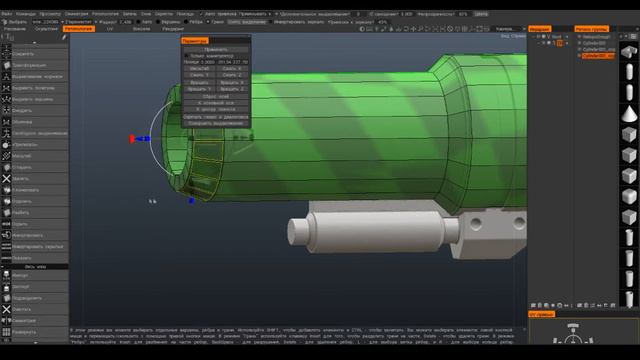Open the Помощь menu
The height and width of the screenshot is (360, 640).
185,14
